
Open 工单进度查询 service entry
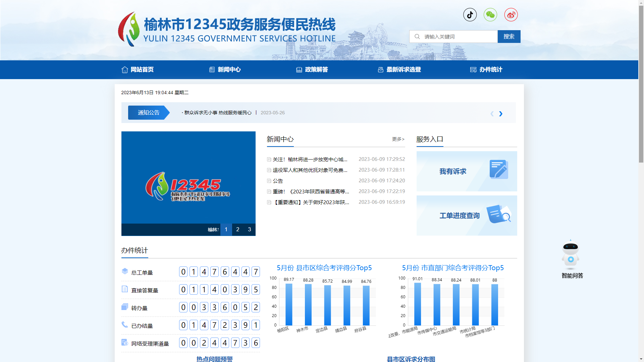[x=467, y=216]
